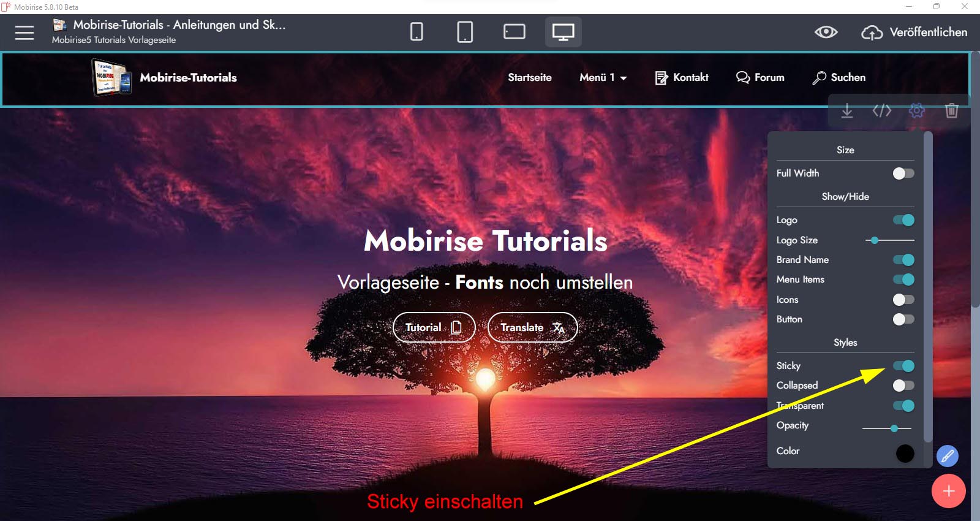Viewport: 980px width, 521px height.
Task: Select the Vorlageseite subtitle text
Action: (485, 282)
